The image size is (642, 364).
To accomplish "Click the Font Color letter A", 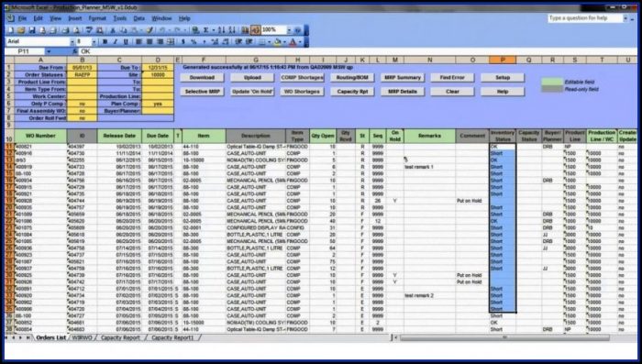I will 293,41.
